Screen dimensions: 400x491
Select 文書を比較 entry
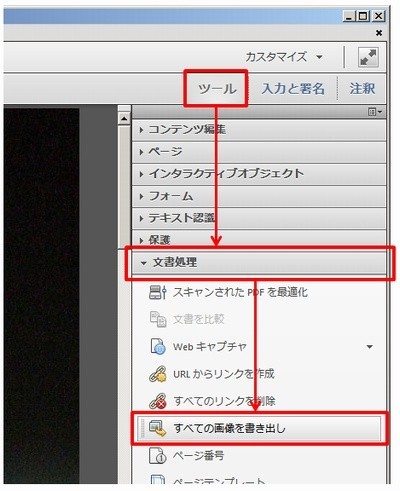[199, 319]
